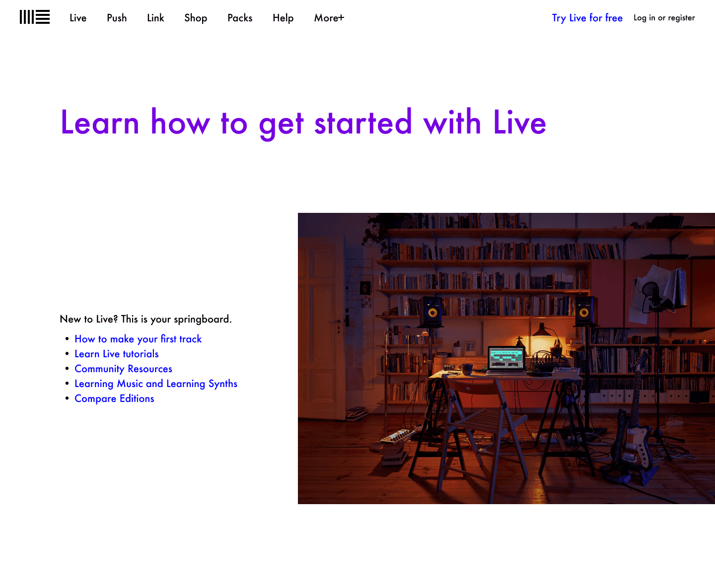Click the Ableton logo icon
The image size is (715, 588).
tap(35, 17)
